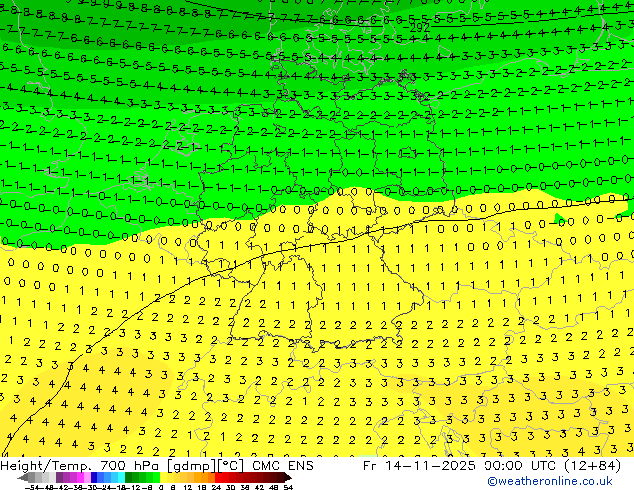634x490 pixels.
Task: Click the dark purple legend swatch at -42
Action: point(59,477)
